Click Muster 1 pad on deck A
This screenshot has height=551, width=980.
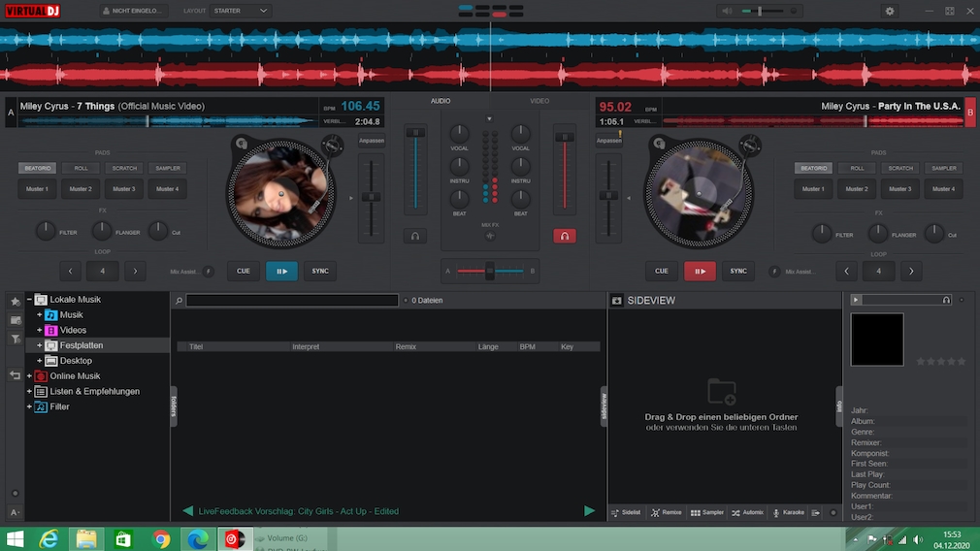click(x=37, y=188)
